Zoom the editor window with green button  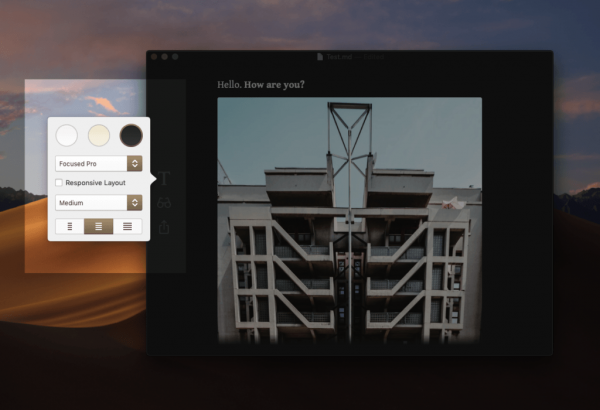pyautogui.click(x=175, y=57)
